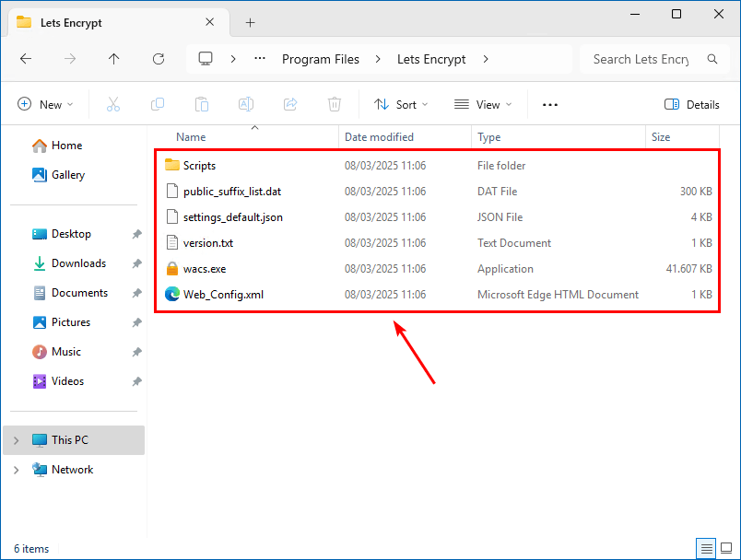This screenshot has width=741, height=560.
Task: Select version.txt file
Action: point(208,243)
